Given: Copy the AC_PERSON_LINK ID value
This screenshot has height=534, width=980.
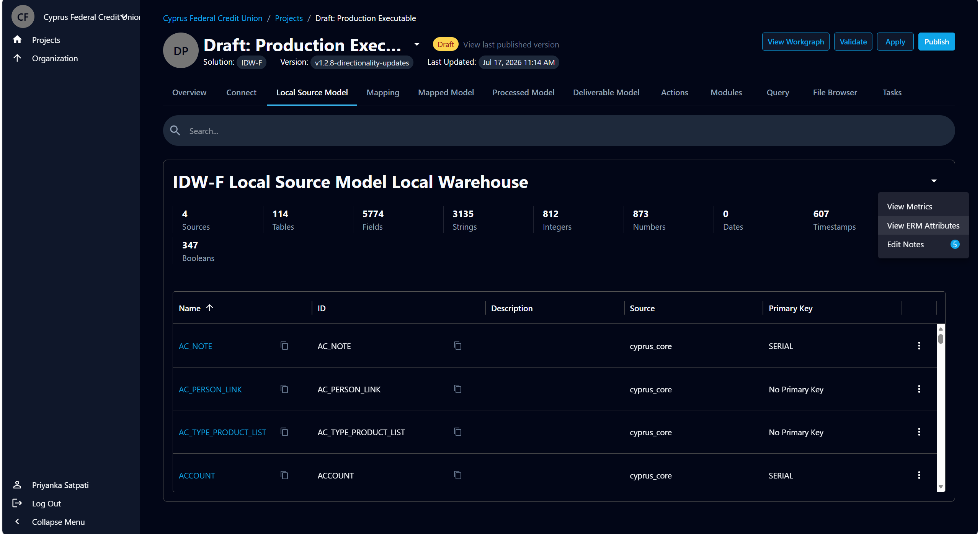Looking at the screenshot, I should 457,389.
